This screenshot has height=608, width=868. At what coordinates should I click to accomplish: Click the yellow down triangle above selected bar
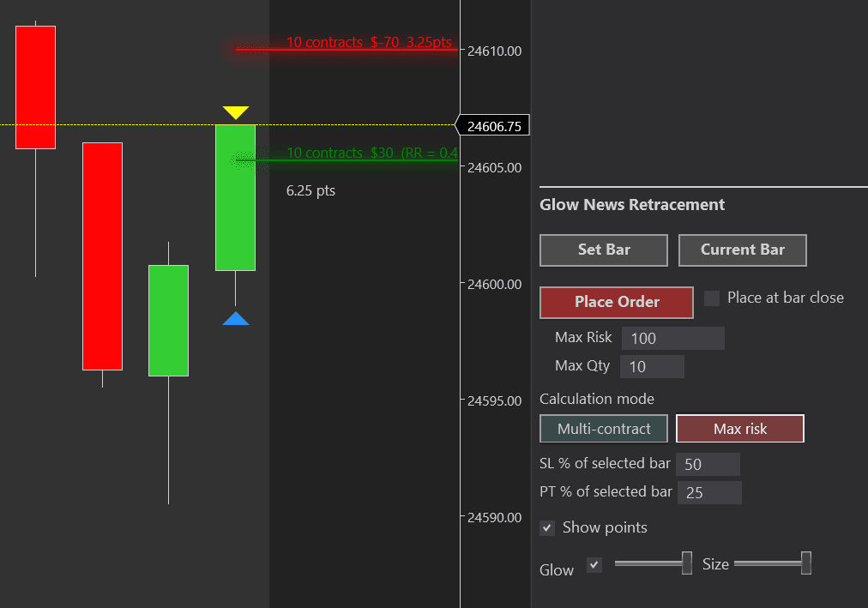(235, 111)
